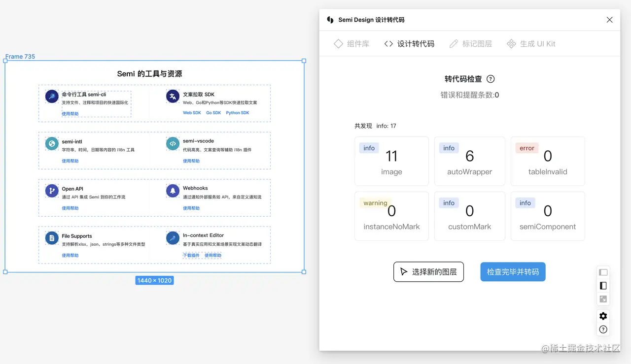631x364 pixels.
Task: Select the Open API title text
Action: pyautogui.click(x=72, y=189)
